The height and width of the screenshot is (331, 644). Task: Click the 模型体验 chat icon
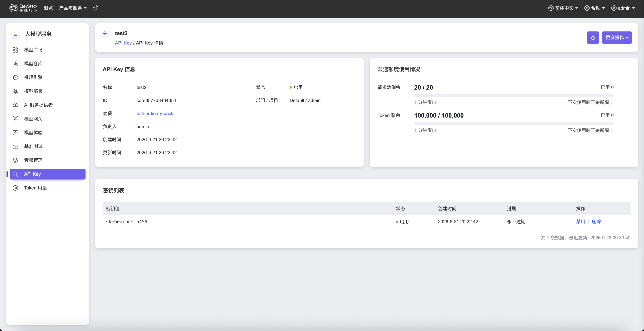(15, 133)
